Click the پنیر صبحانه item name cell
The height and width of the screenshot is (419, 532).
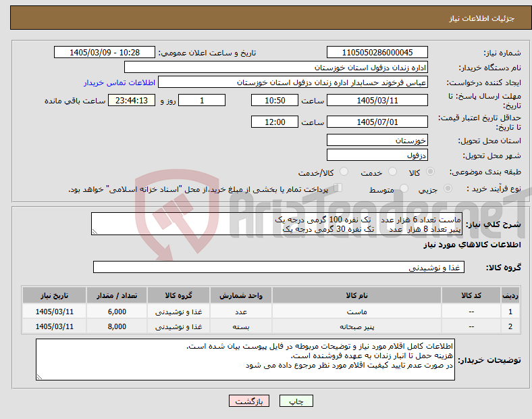[356, 326]
